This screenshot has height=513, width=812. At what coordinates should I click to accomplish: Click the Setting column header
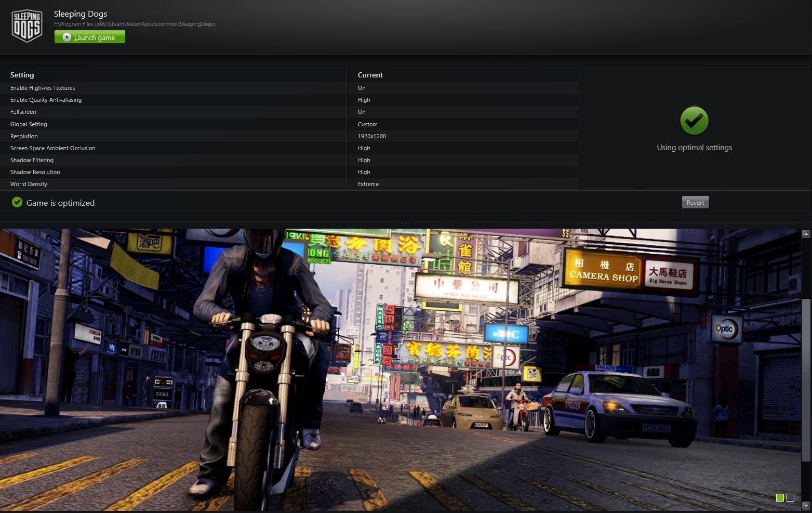pyautogui.click(x=22, y=75)
